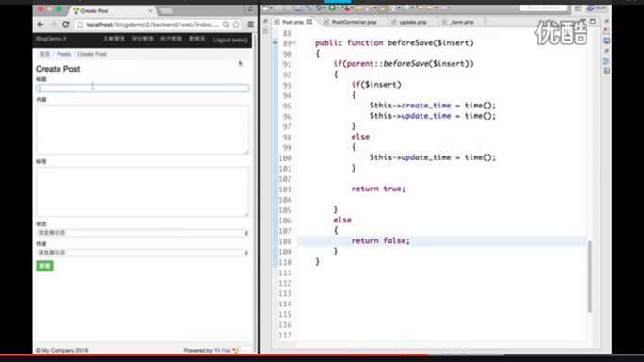Click the second navbar management menu item

coord(142,39)
